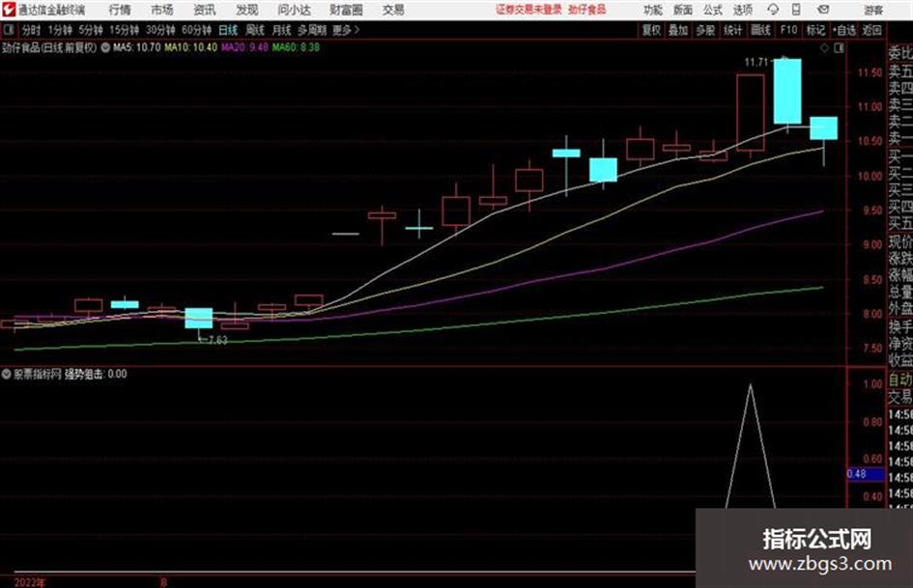This screenshot has width=913, height=588.
Task: Click the MA5: 10.70 indicator label
Action: click(x=137, y=47)
